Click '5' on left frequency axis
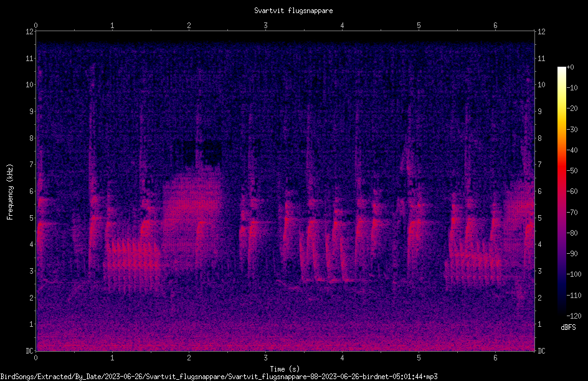This screenshot has width=588, height=381. (x=32, y=218)
